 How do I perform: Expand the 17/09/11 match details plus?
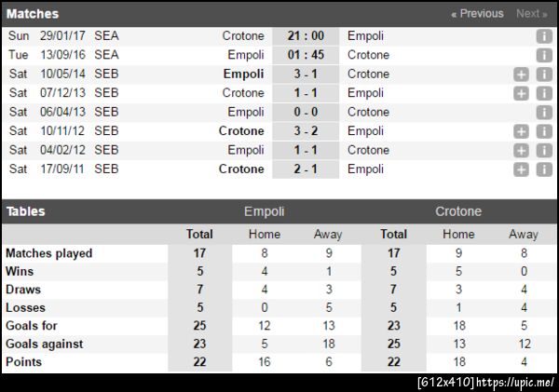(522, 169)
